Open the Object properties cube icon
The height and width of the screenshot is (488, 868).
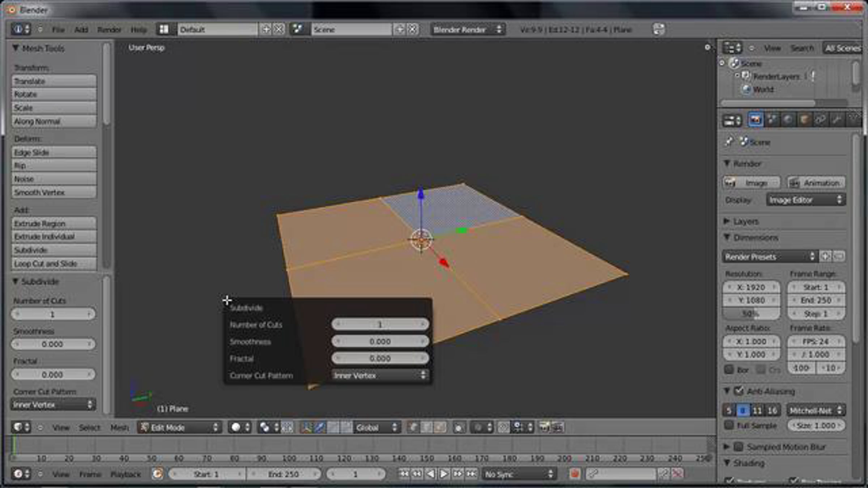pos(804,120)
